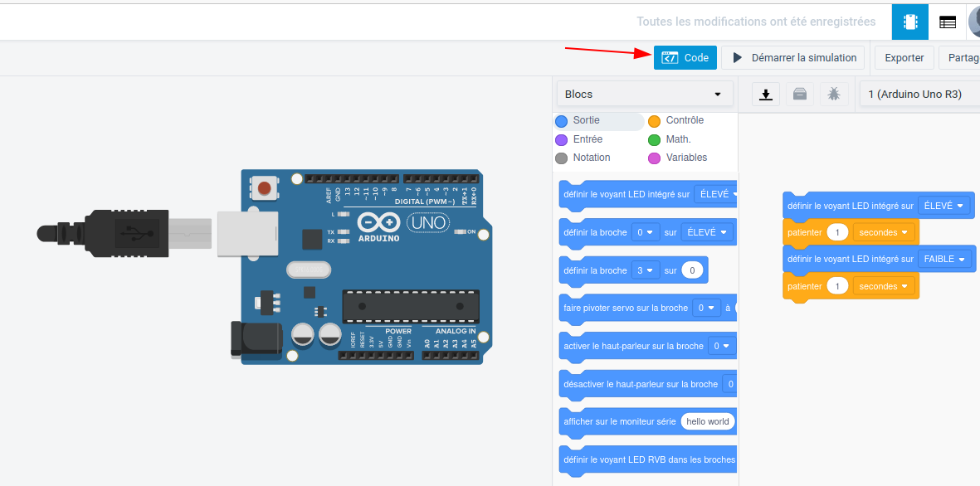Switch to the Math. block category
This screenshot has width=980, height=486.
pos(678,139)
